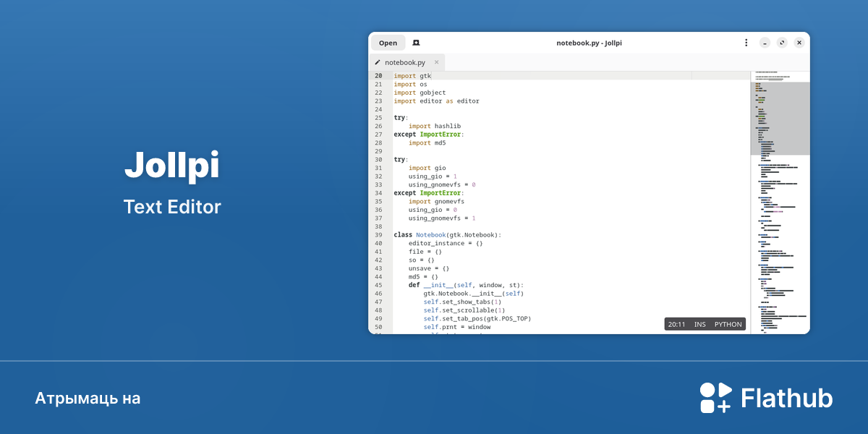Screen dimensions: 868x434
Task: Click the line 'import md5'
Action: [427, 143]
